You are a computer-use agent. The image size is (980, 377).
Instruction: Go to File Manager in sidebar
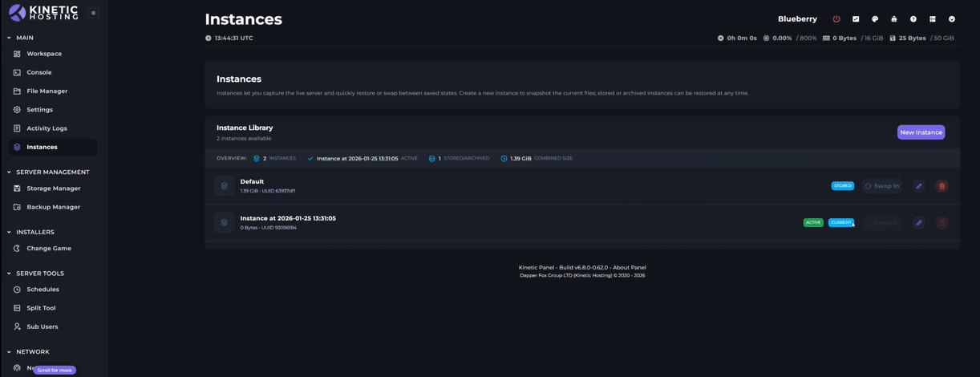pos(47,91)
